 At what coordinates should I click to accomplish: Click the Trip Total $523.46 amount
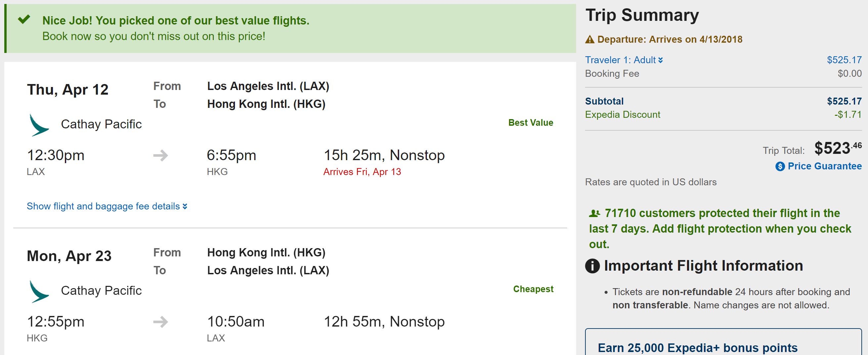[x=837, y=148]
